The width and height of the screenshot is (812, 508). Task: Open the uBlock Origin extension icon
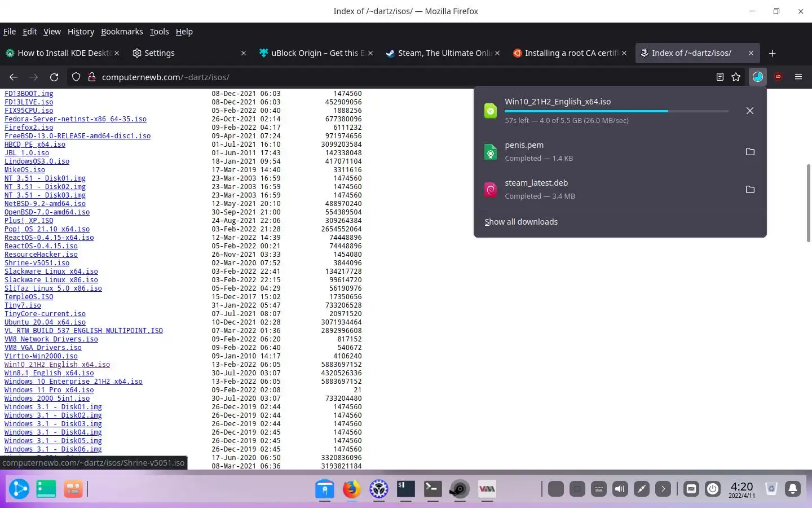click(778, 77)
